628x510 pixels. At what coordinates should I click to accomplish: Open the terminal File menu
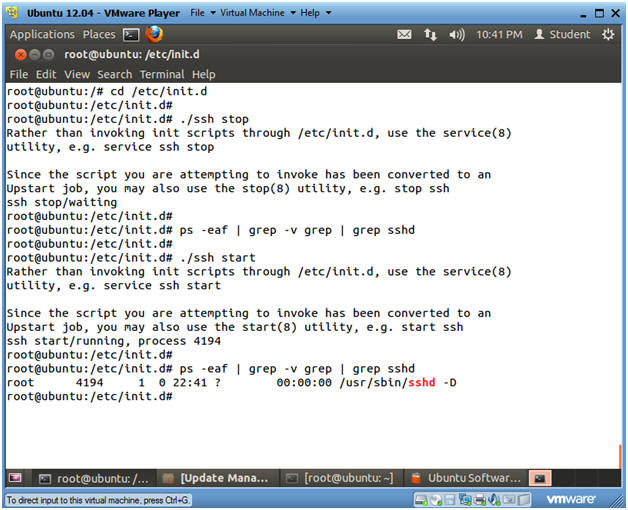(x=19, y=75)
